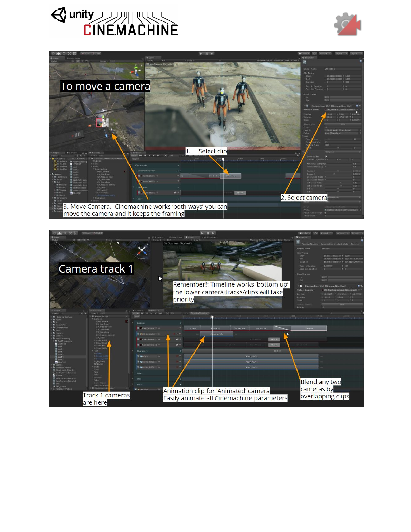Click the plus icon on the Camera track group
This screenshot has height=532, width=411.
tap(180, 323)
